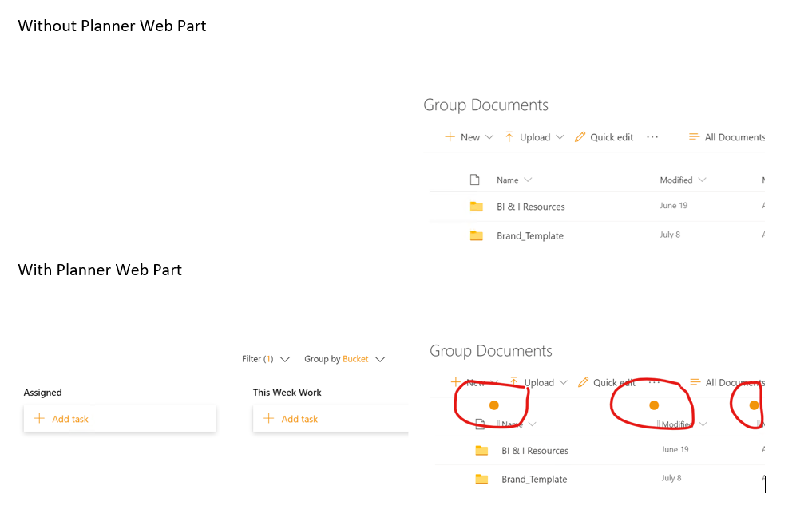Screen dimensions: 812x529
Task: Click BI & I Resources folder icon in upper list
Action: tap(477, 207)
